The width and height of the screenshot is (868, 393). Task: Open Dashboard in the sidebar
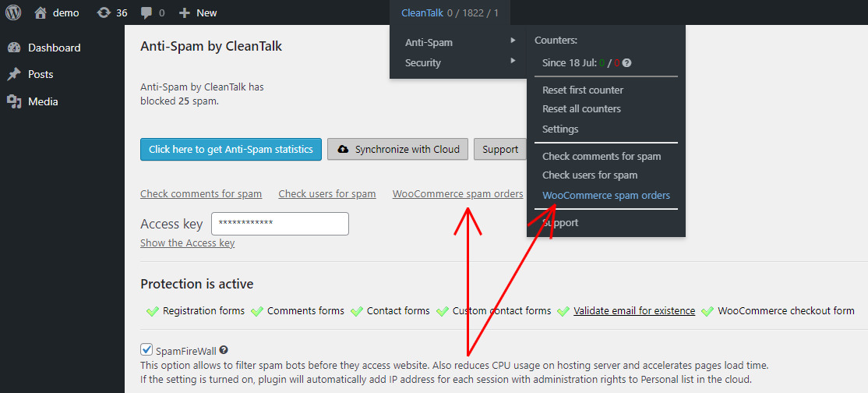pyautogui.click(x=54, y=48)
